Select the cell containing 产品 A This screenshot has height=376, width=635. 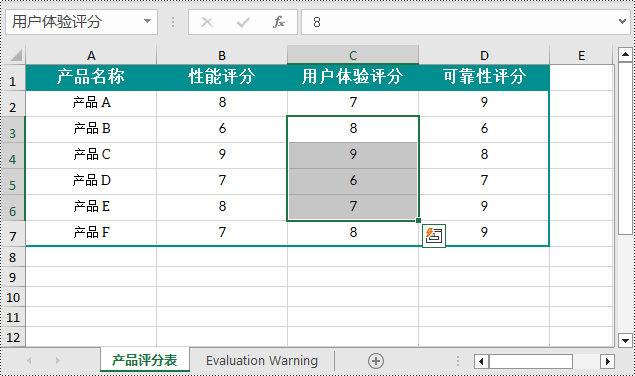click(91, 103)
